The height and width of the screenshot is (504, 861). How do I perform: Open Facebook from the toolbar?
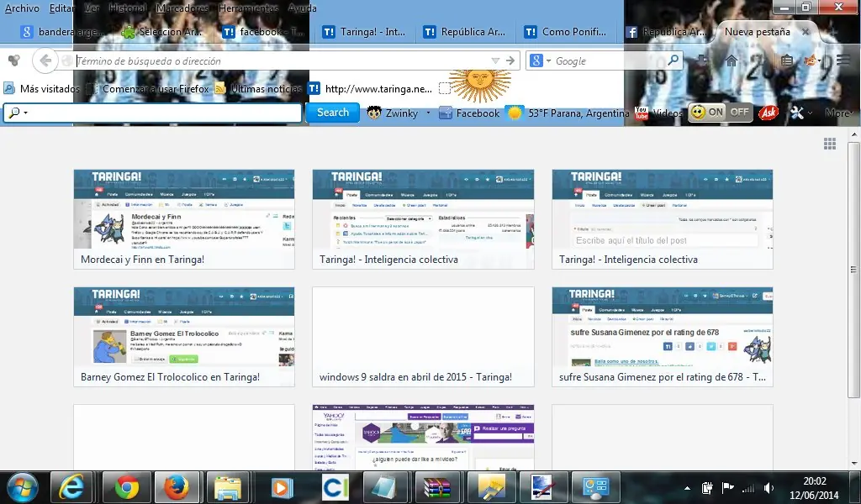pos(469,113)
